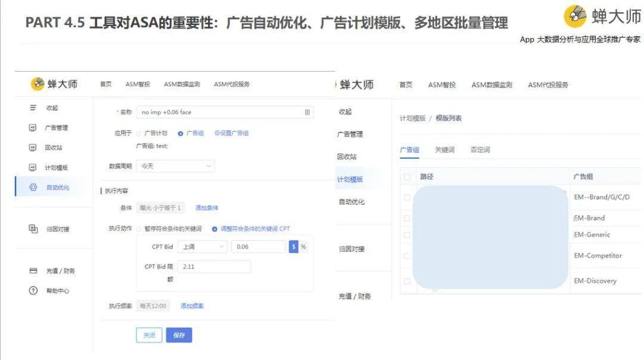Click the 曝光 小于等于 1 condition tag
The image size is (644, 360).
pyautogui.click(x=160, y=208)
